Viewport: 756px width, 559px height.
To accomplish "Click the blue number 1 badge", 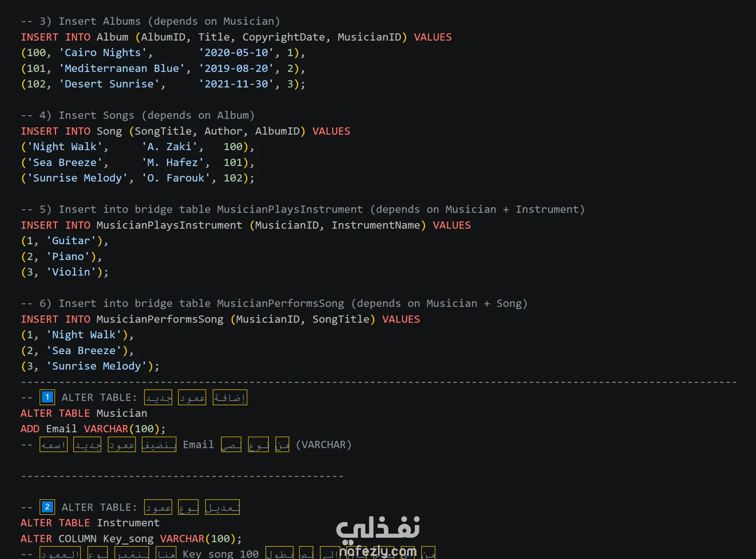I will click(47, 397).
